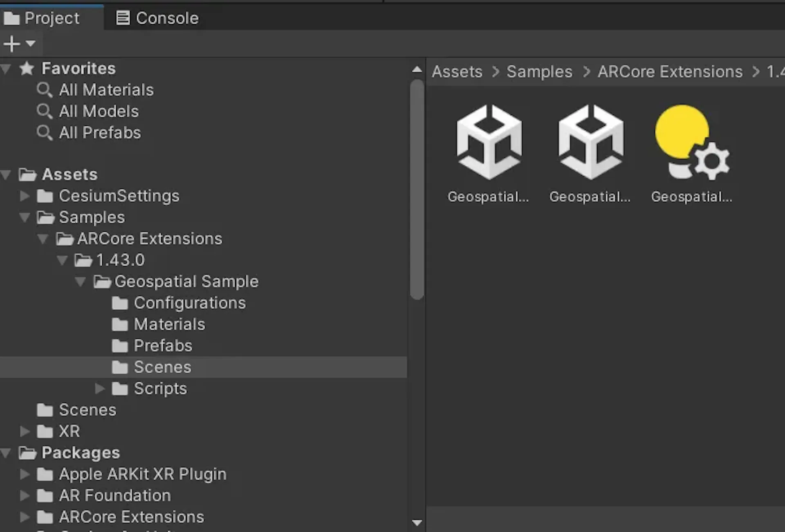Open the top-level Scenes folder under Assets

pyautogui.click(x=87, y=410)
